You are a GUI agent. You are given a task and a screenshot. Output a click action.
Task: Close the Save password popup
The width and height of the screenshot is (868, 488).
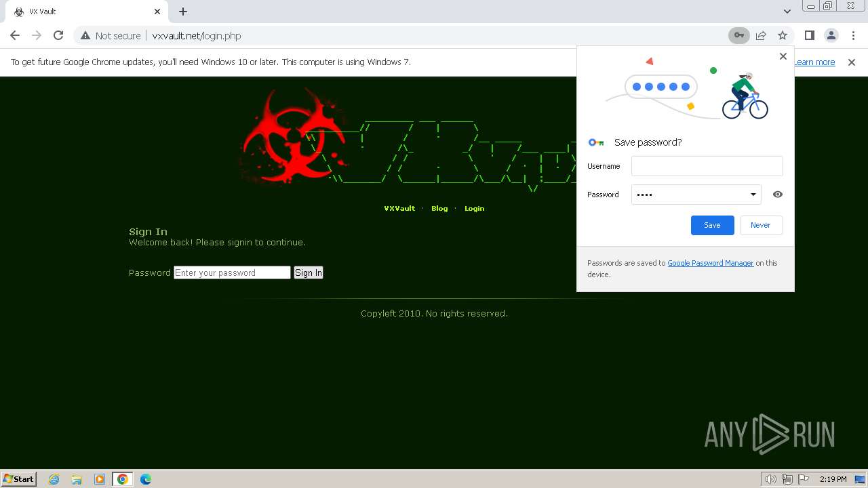783,56
